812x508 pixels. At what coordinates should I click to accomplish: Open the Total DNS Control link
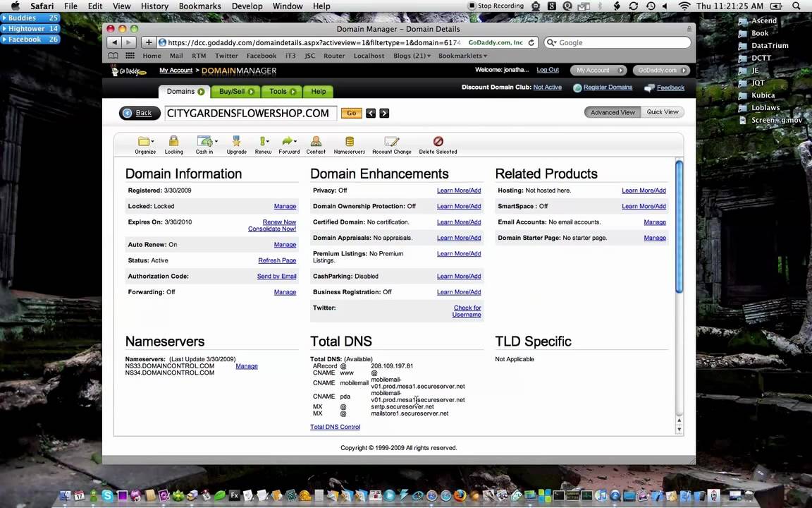pyautogui.click(x=335, y=427)
